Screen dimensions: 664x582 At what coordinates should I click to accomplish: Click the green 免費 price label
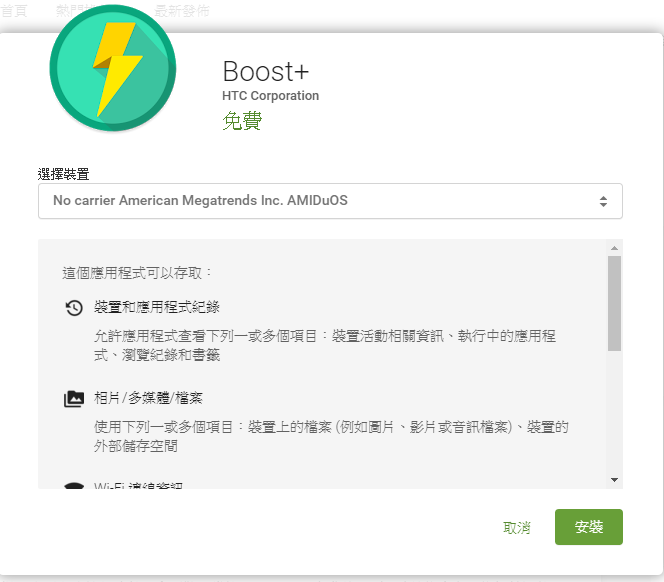[242, 121]
